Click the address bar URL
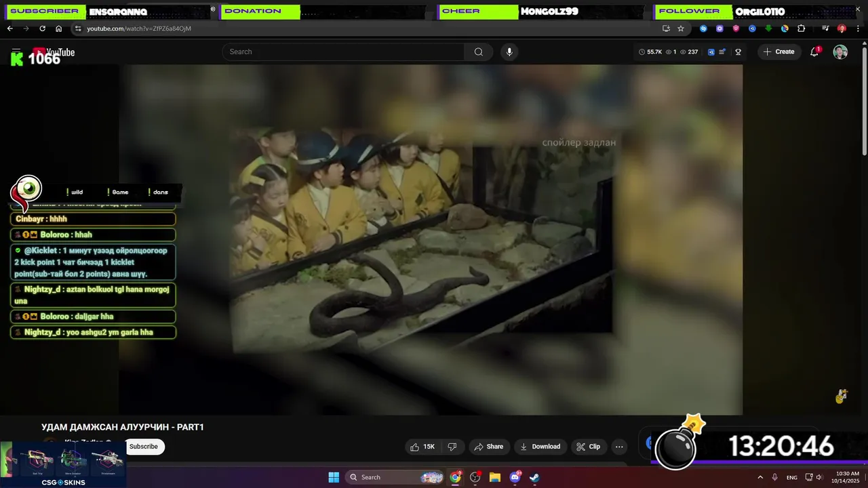The height and width of the screenshot is (488, 868). (139, 28)
